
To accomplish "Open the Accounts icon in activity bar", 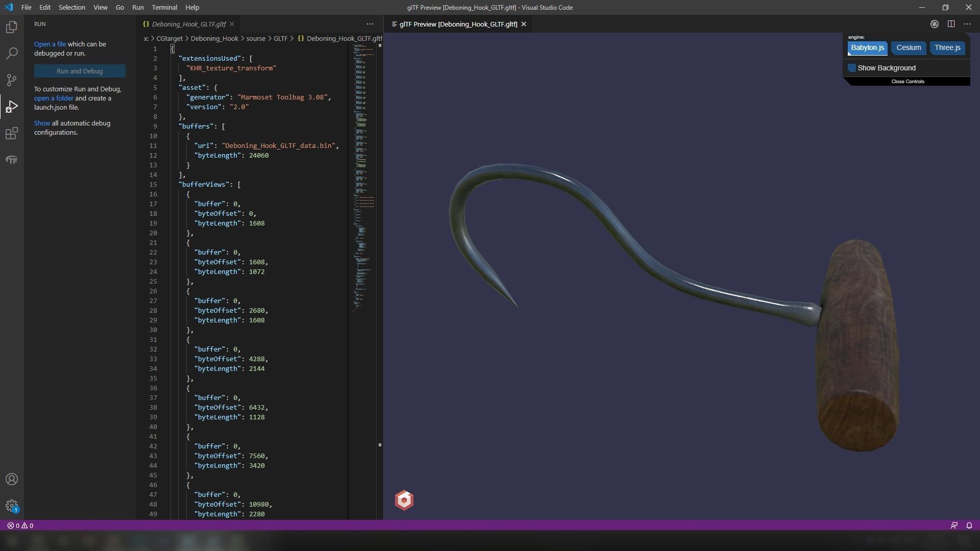I will (11, 480).
